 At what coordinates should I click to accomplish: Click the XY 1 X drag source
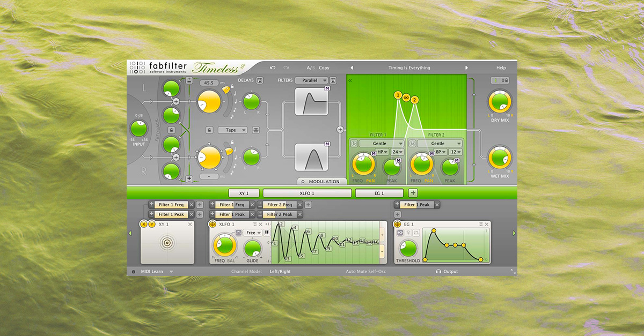click(x=144, y=224)
